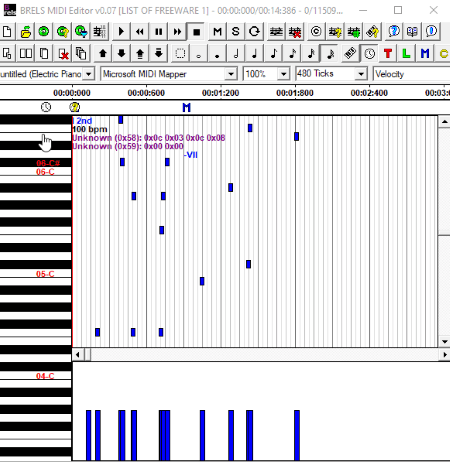Click the piano roll scroll up arrow

444,122
